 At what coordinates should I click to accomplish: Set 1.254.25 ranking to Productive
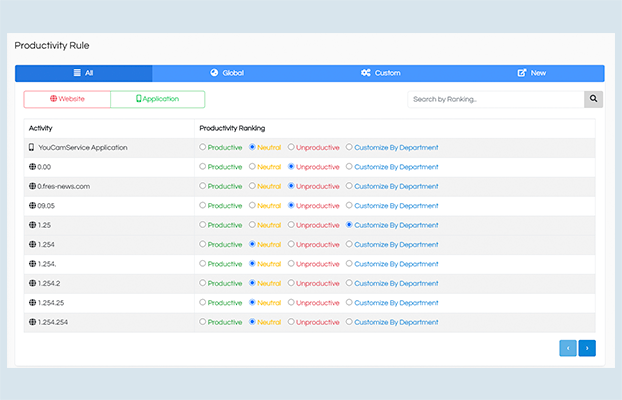(203, 302)
